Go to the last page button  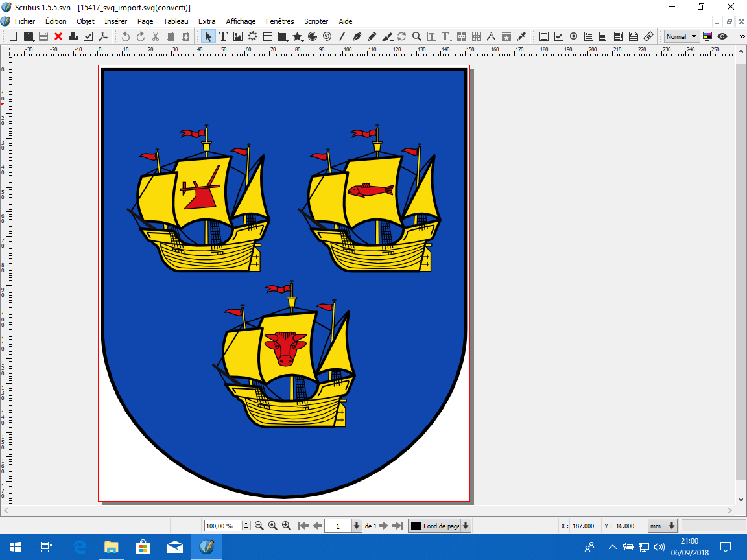coord(398,526)
